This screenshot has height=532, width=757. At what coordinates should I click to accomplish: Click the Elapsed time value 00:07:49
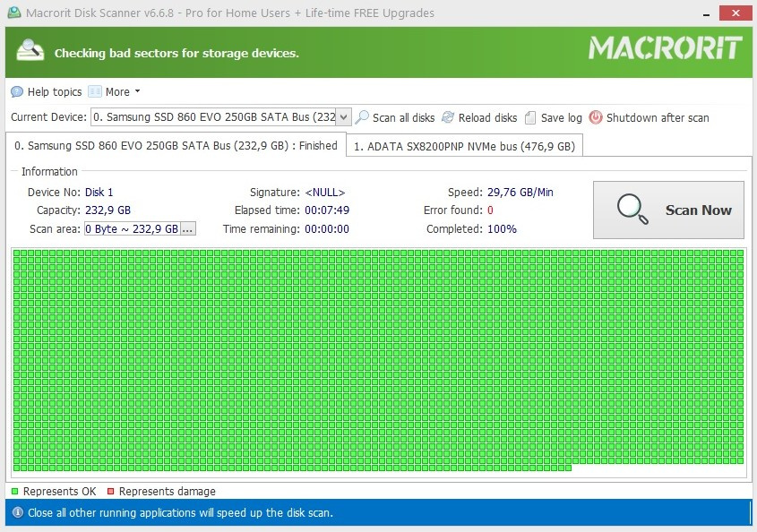click(327, 210)
